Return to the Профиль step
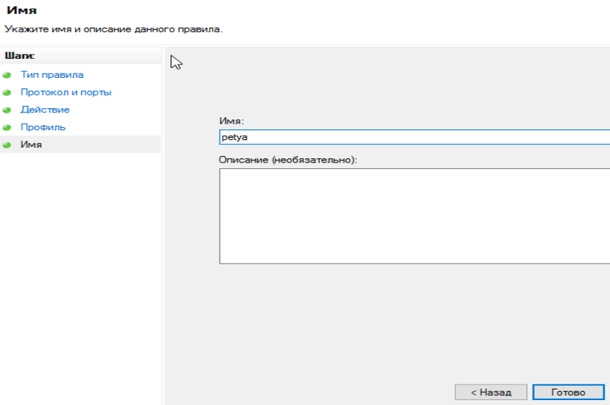The width and height of the screenshot is (610, 405). coord(43,128)
